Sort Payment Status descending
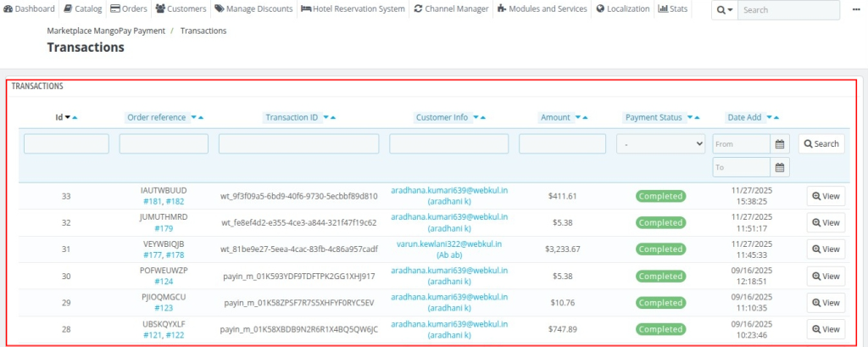The width and height of the screenshot is (868, 347). [690, 118]
